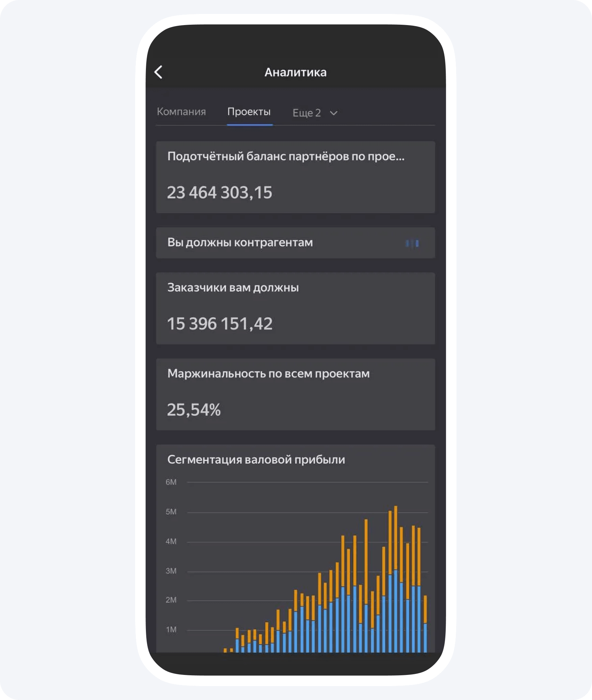Click the 3M gridline label
This screenshot has height=700, width=592.
tap(171, 571)
